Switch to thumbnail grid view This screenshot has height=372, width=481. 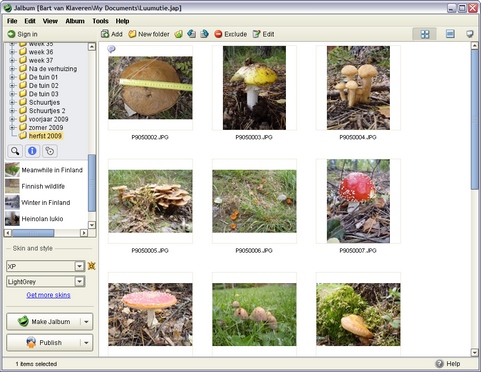click(x=425, y=34)
